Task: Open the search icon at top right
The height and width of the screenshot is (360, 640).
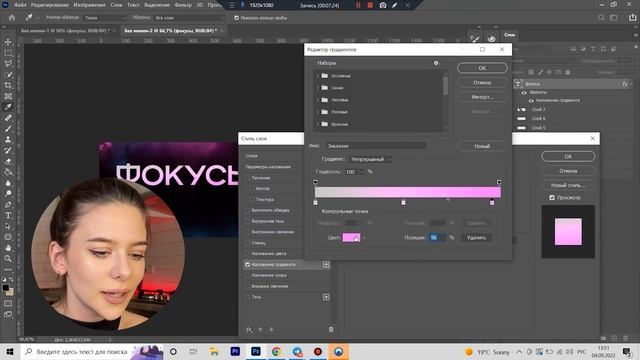Action: pos(601,18)
